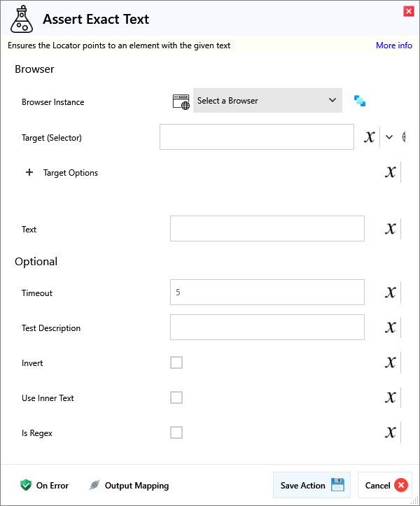This screenshot has height=506, width=420.
Task: Expand the Target Options section
Action: (x=29, y=173)
